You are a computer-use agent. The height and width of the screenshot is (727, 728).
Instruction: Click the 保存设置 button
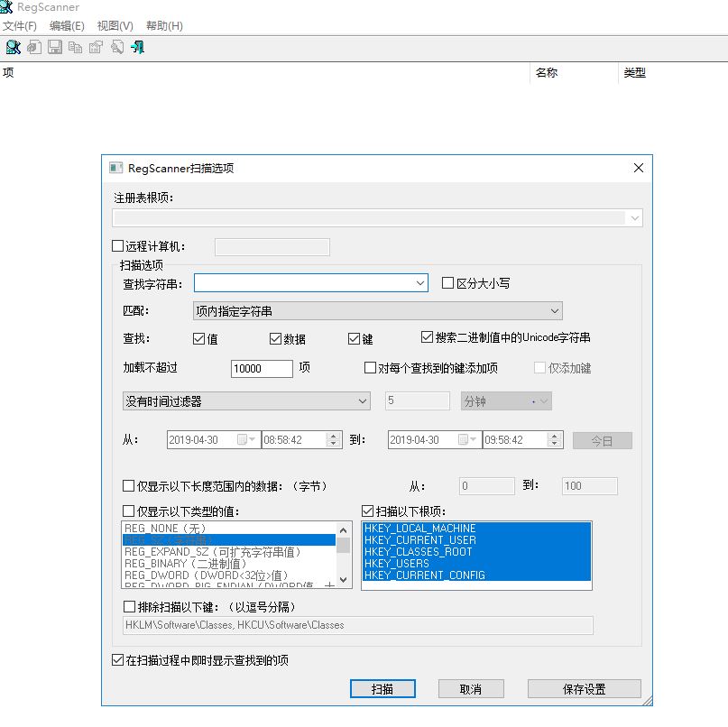pyautogui.click(x=584, y=689)
